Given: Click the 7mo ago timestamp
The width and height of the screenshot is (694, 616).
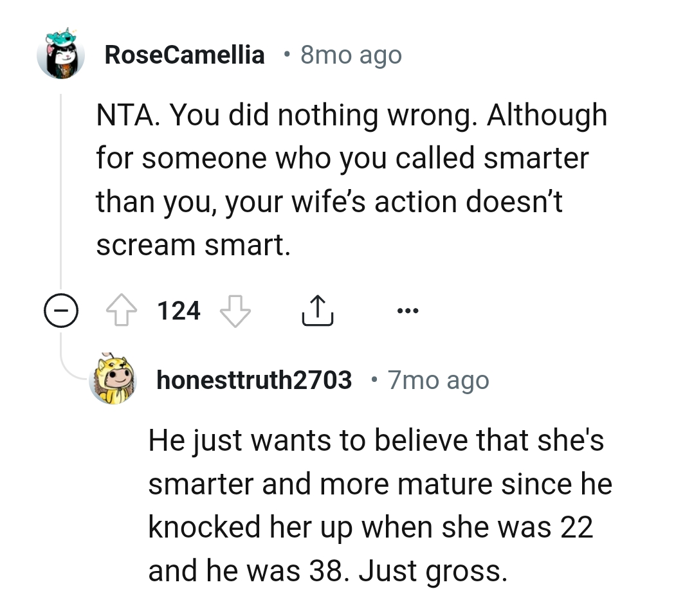Looking at the screenshot, I should pos(438,379).
